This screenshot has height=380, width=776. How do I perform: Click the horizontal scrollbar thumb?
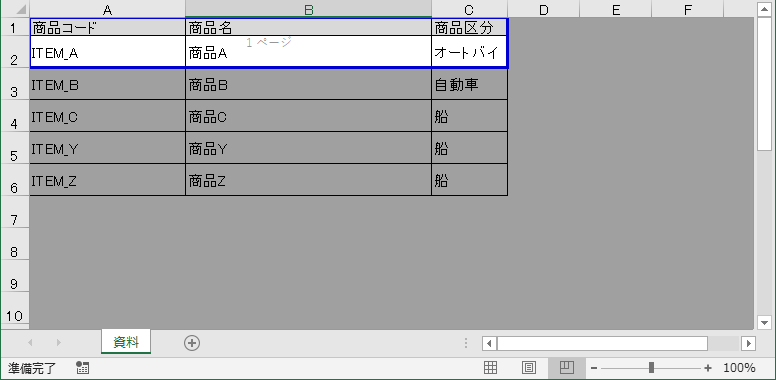click(x=602, y=343)
